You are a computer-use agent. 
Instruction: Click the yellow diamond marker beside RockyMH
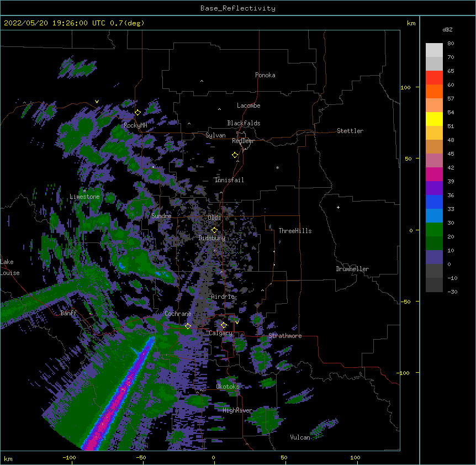(137, 113)
